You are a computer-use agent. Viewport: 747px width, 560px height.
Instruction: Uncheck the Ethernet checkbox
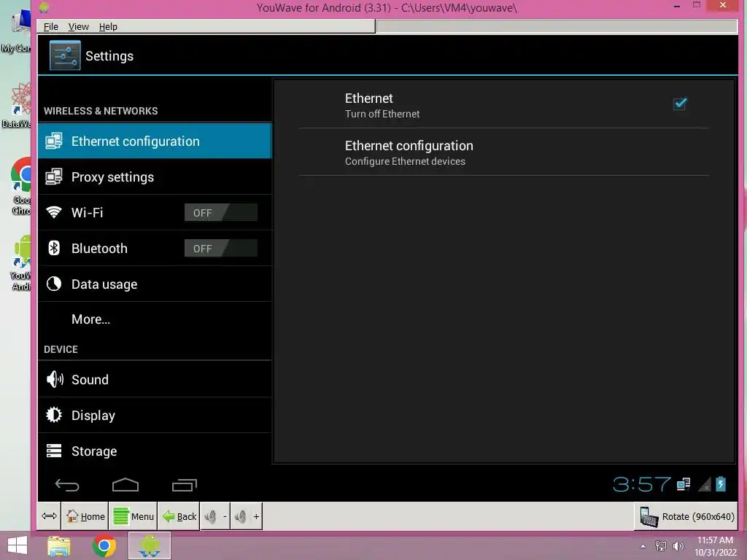pos(680,104)
